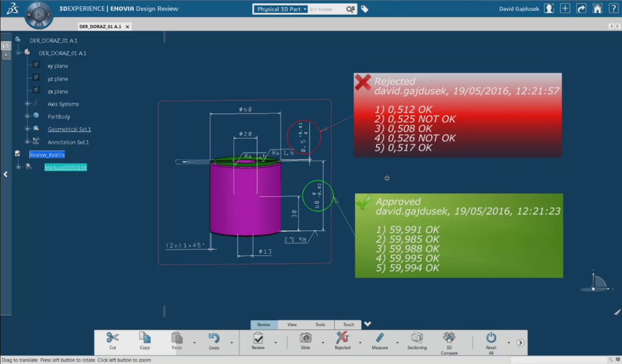This screenshot has height=364, width=622.
Task: Switch to the Review tab
Action: coord(264,325)
